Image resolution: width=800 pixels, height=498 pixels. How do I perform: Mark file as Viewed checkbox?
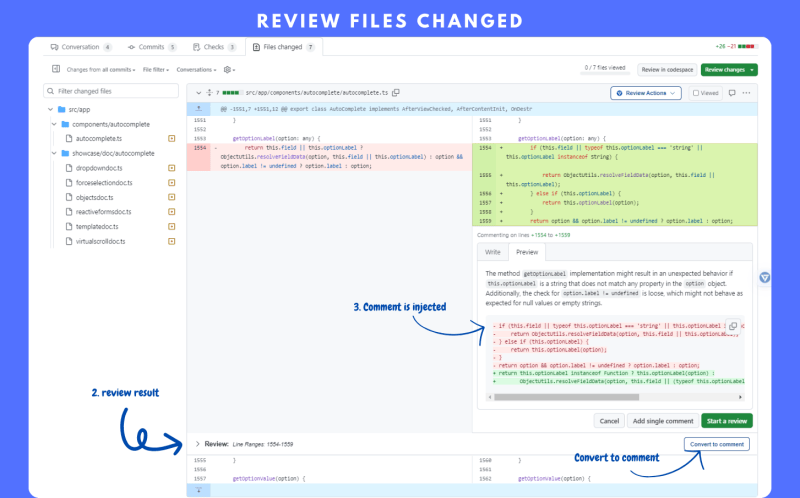[x=696, y=93]
